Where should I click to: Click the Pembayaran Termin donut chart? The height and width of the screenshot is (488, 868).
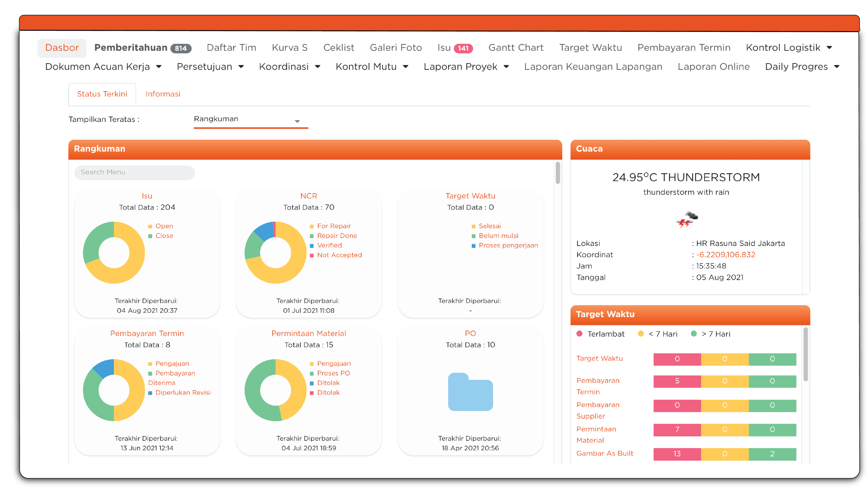[x=114, y=390]
